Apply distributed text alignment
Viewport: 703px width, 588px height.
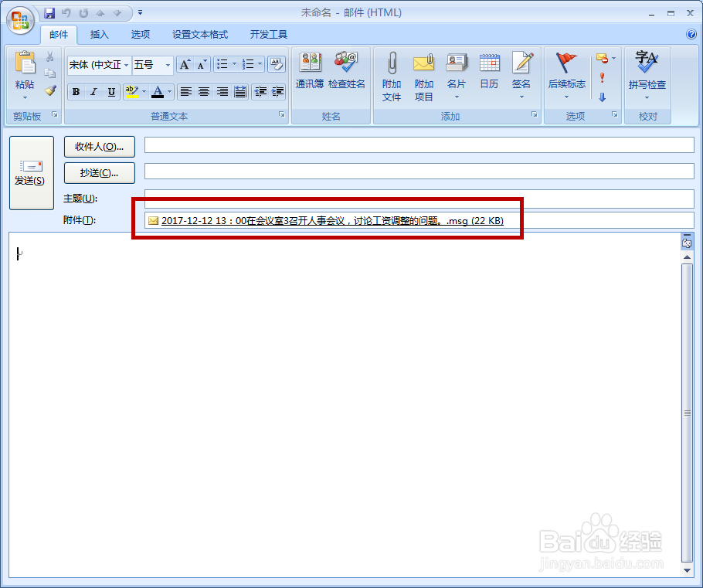239,92
